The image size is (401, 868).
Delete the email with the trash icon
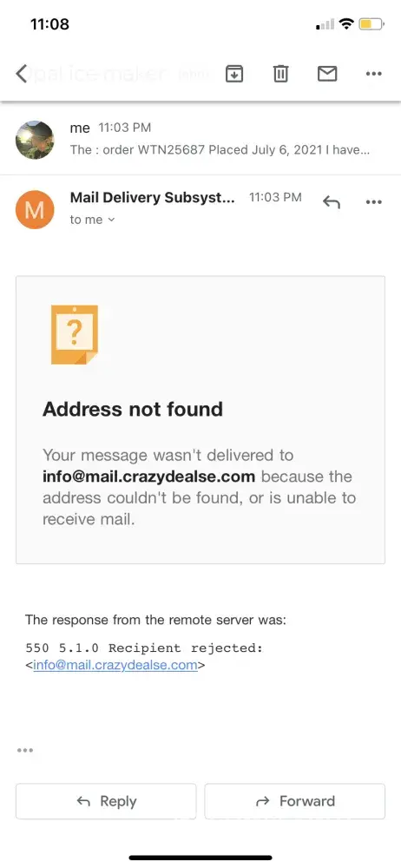coord(281,73)
